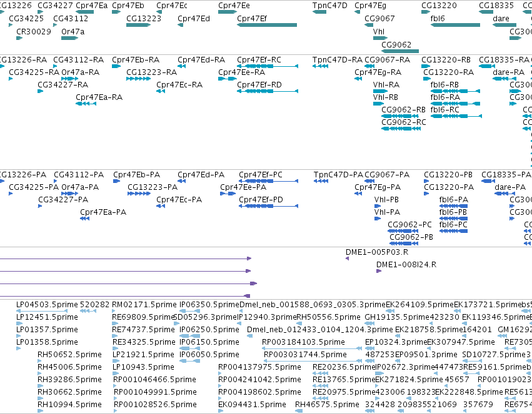
Task: Click protein Cpr47Ef-PD
Action: click(268, 206)
